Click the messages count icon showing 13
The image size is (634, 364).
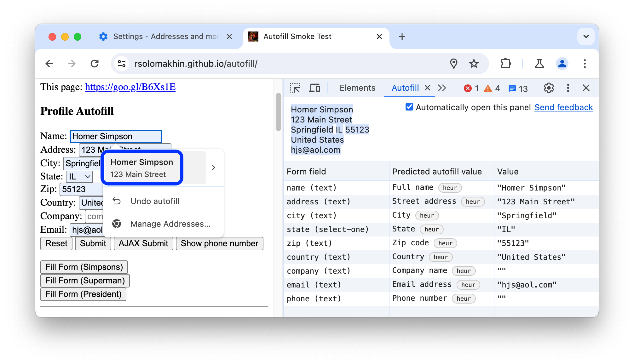[520, 88]
